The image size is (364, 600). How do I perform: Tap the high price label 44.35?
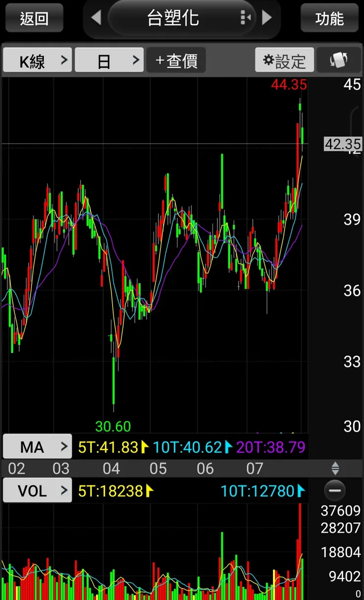point(289,85)
